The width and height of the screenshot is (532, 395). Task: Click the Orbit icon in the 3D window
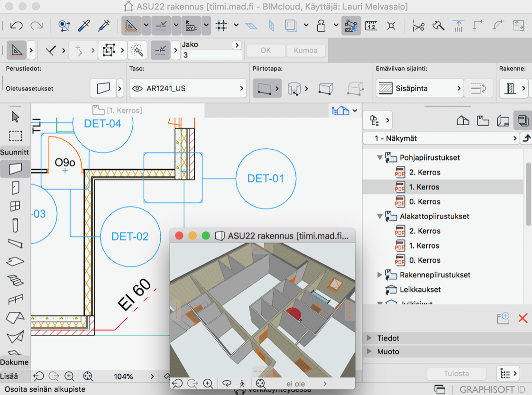pos(227,384)
